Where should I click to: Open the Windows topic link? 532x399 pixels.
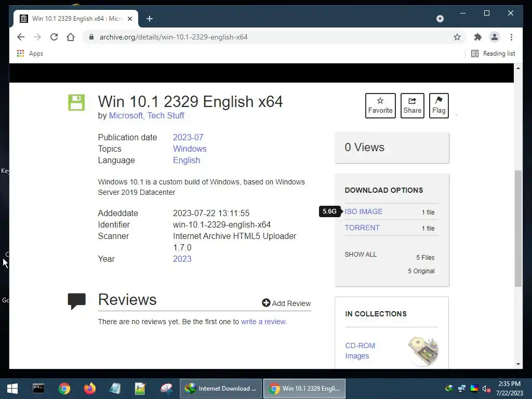pyautogui.click(x=190, y=149)
